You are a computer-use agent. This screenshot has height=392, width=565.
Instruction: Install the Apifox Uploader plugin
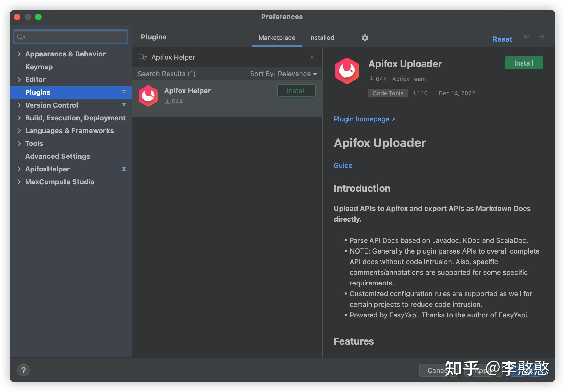(523, 63)
